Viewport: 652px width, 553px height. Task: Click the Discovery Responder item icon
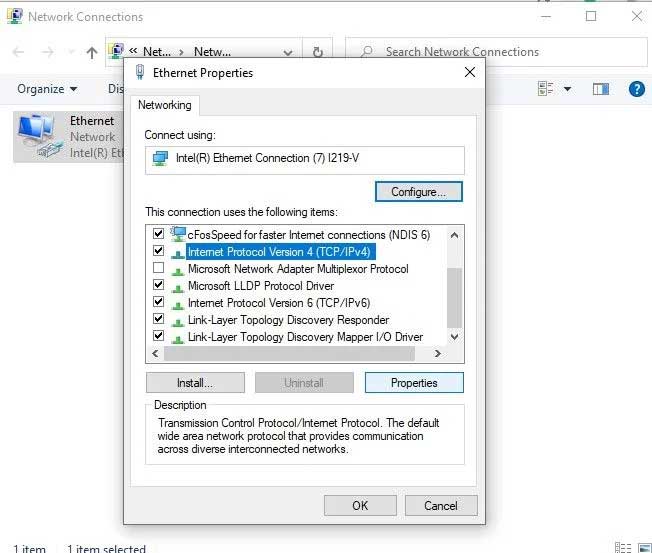(x=178, y=322)
